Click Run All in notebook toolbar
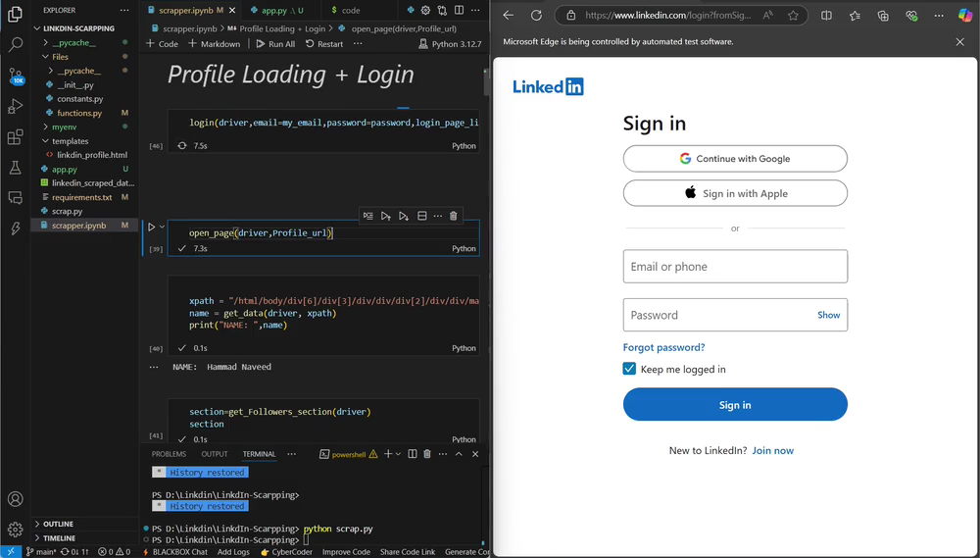The image size is (980, 558). tap(275, 44)
